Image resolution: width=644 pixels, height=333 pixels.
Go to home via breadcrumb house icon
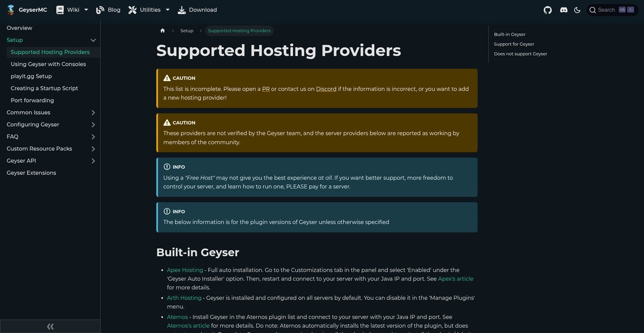(163, 31)
